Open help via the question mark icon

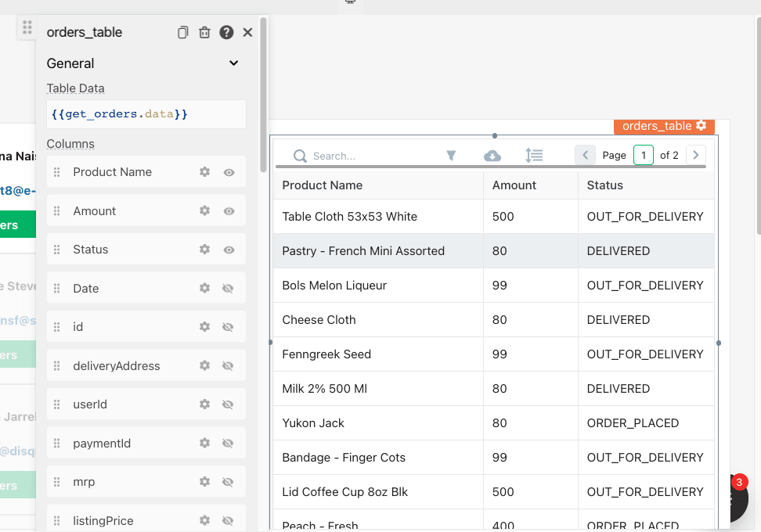pos(226,32)
